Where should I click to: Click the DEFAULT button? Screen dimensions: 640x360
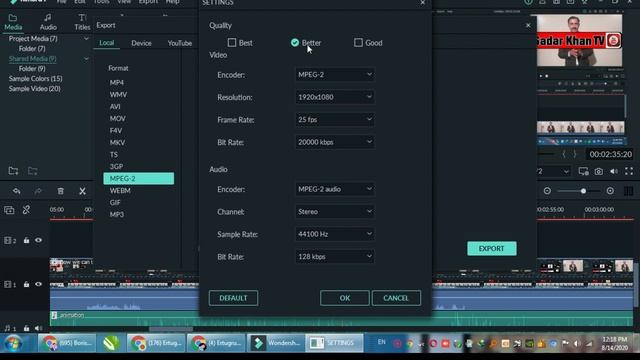(233, 298)
